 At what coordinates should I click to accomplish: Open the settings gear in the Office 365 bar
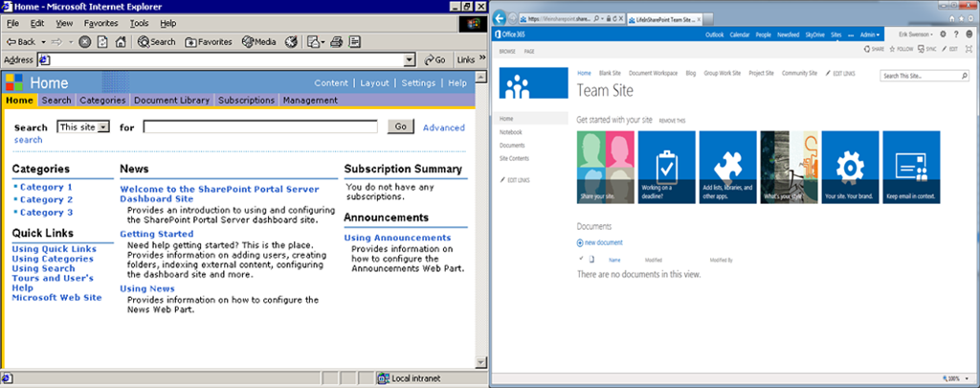(x=943, y=34)
